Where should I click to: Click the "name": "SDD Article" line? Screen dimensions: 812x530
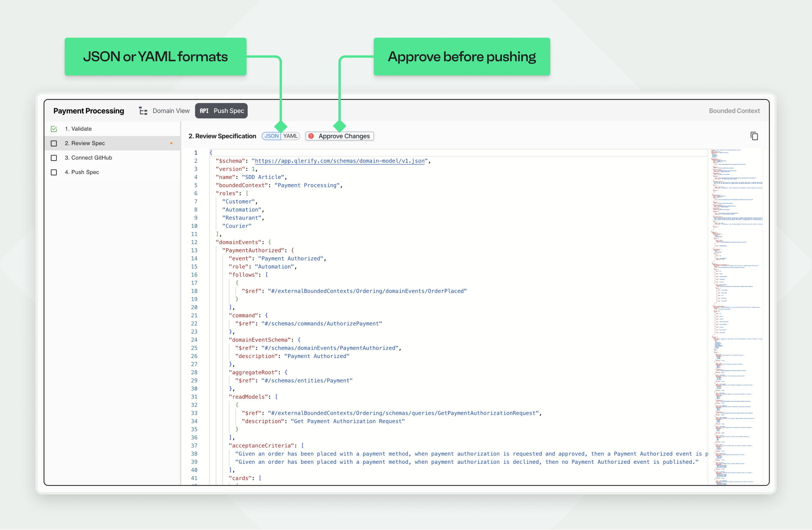point(251,177)
